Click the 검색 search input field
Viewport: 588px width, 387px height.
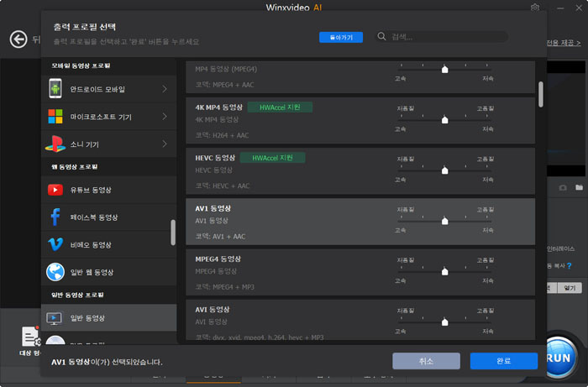click(445, 37)
